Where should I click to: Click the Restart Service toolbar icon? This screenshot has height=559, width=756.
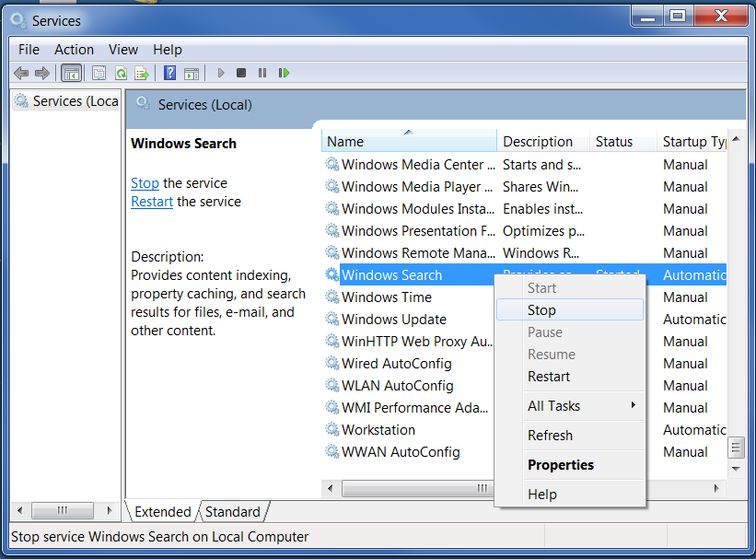[284, 73]
